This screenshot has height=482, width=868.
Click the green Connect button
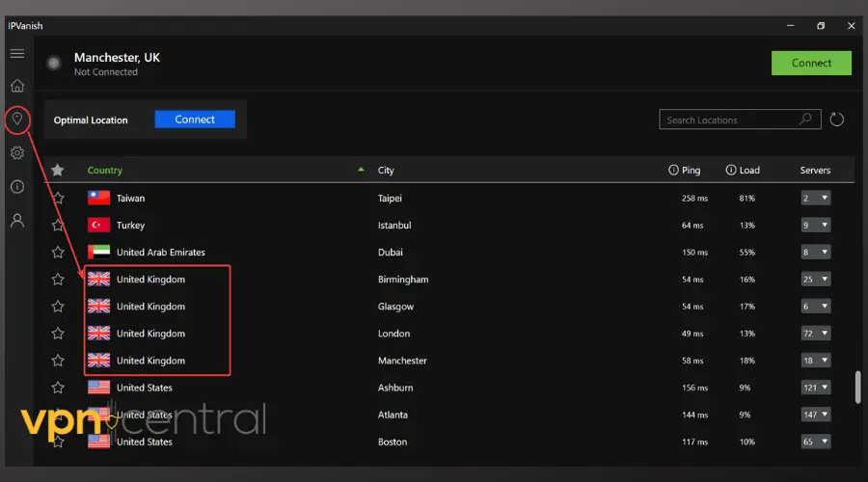point(811,63)
